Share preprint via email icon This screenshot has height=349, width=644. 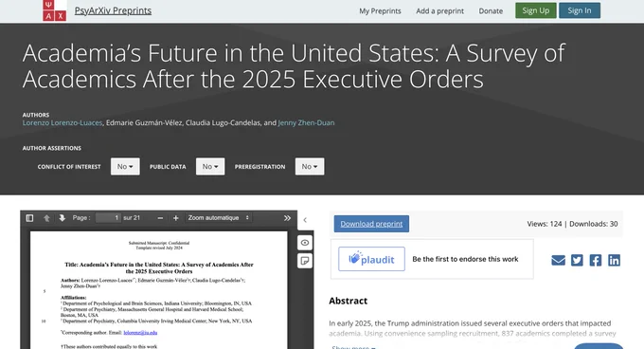558,260
